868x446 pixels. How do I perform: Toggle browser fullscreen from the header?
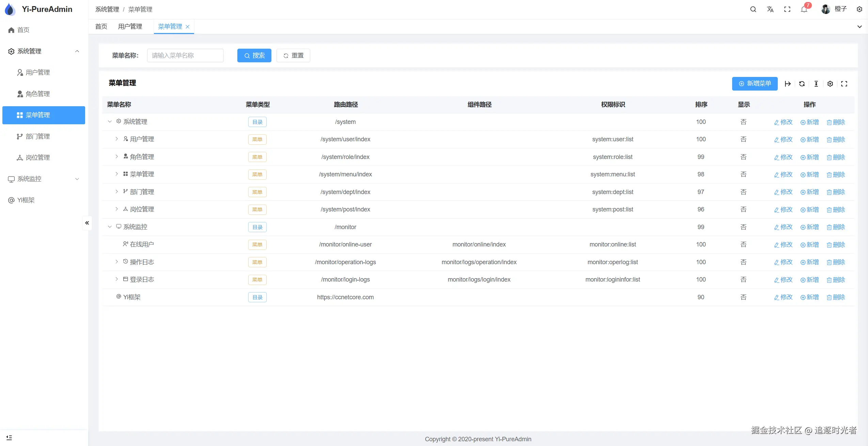point(787,10)
